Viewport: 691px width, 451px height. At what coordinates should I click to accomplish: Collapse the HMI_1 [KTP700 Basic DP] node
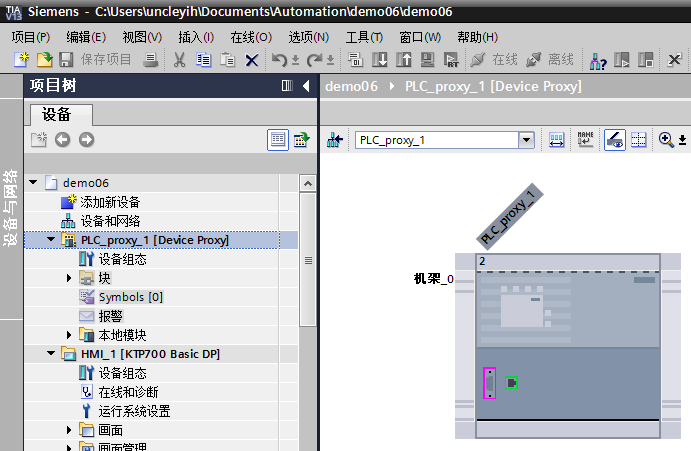tap(51, 353)
